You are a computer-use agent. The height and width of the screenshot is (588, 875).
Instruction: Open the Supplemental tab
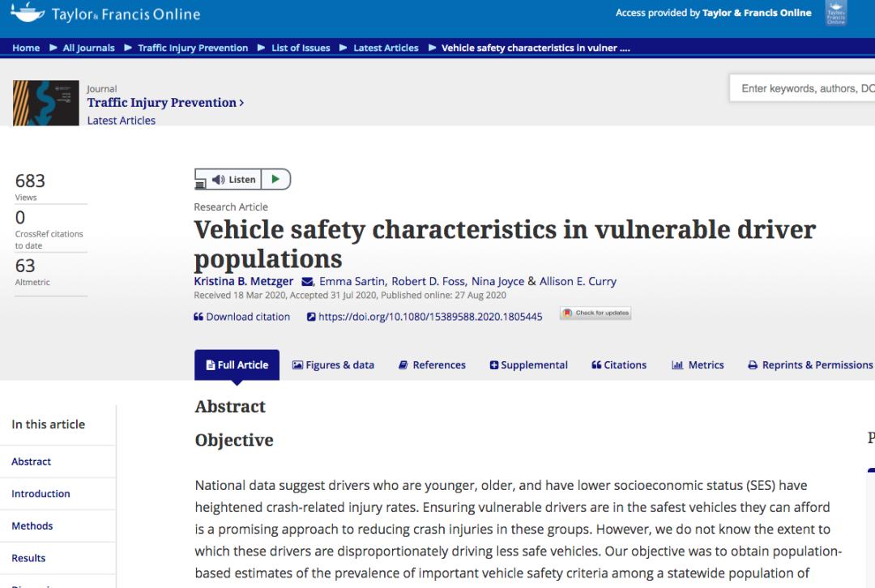click(528, 364)
